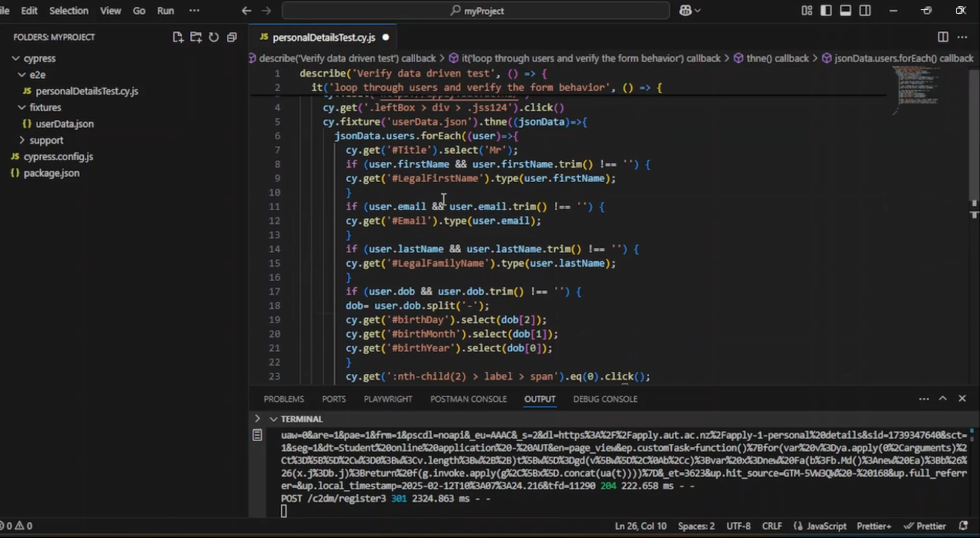Click the New Folder icon in Explorer
980x538 pixels.
pos(196,37)
